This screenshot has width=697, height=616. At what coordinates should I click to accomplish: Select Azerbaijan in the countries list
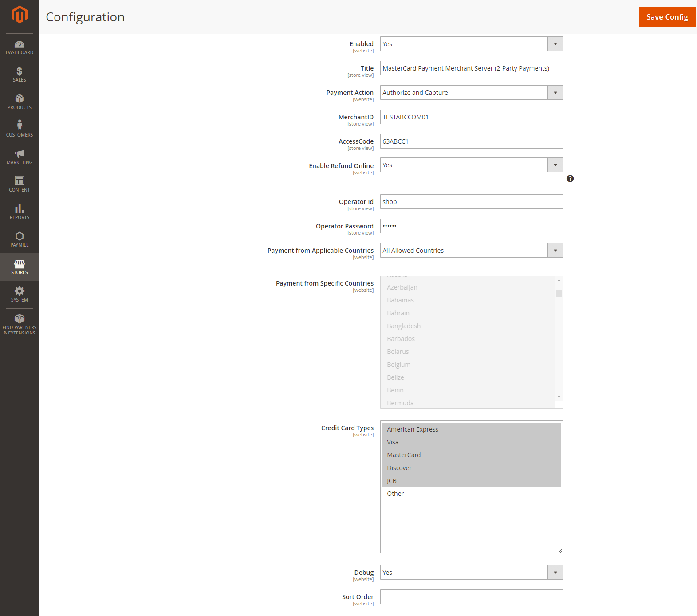click(468, 287)
